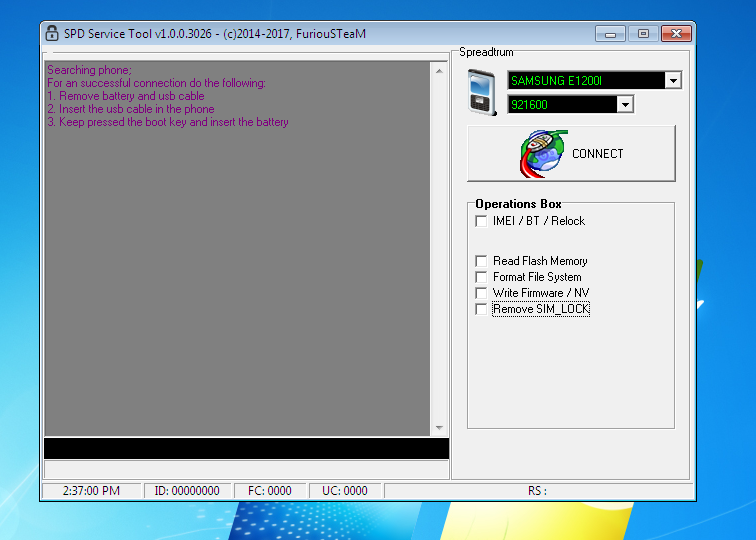Minimize the SPD Service Tool window
The height and width of the screenshot is (540, 756).
tap(610, 34)
